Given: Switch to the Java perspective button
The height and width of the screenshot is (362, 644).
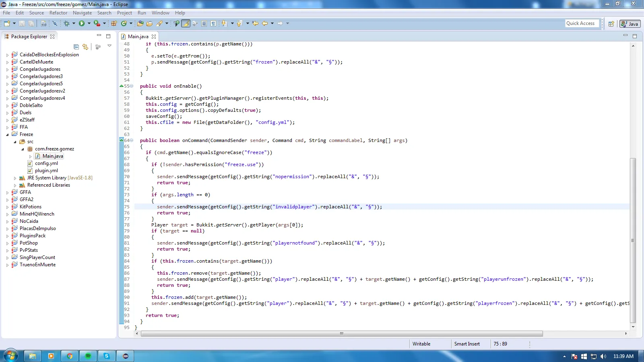Looking at the screenshot, I should pos(630,24).
